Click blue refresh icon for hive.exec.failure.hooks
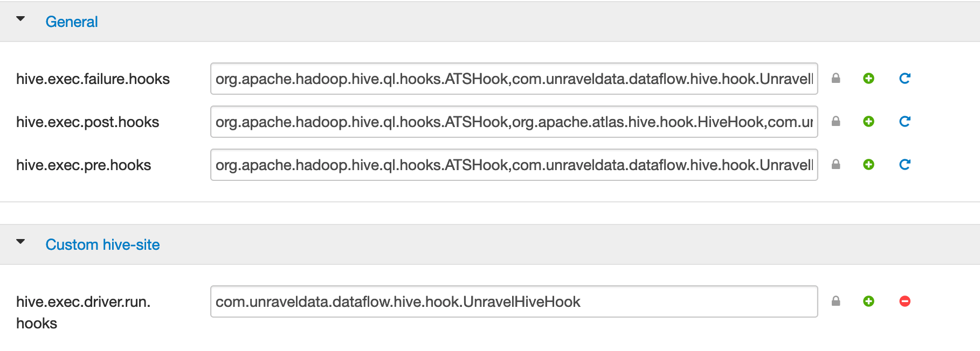 pyautogui.click(x=905, y=79)
